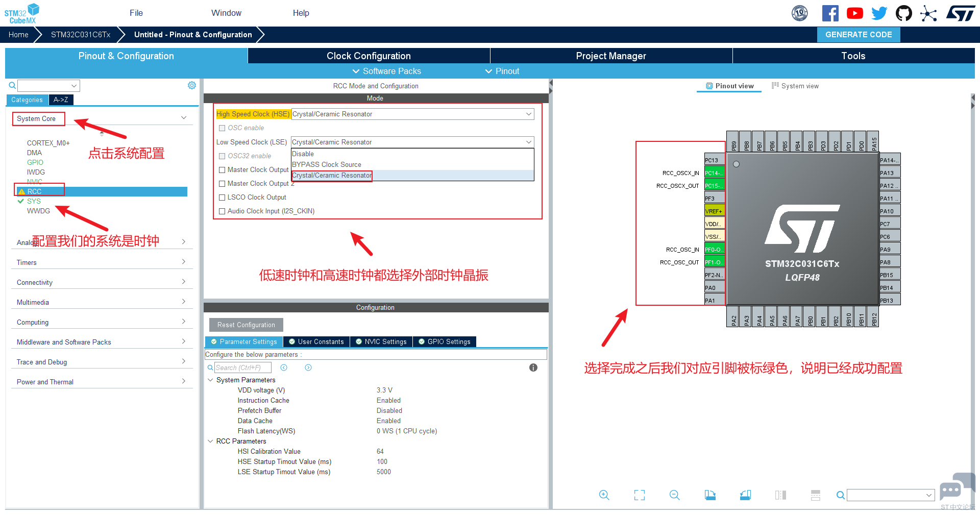This screenshot has width=980, height=515.
Task: Click the pin search magnifier icon
Action: (x=840, y=495)
